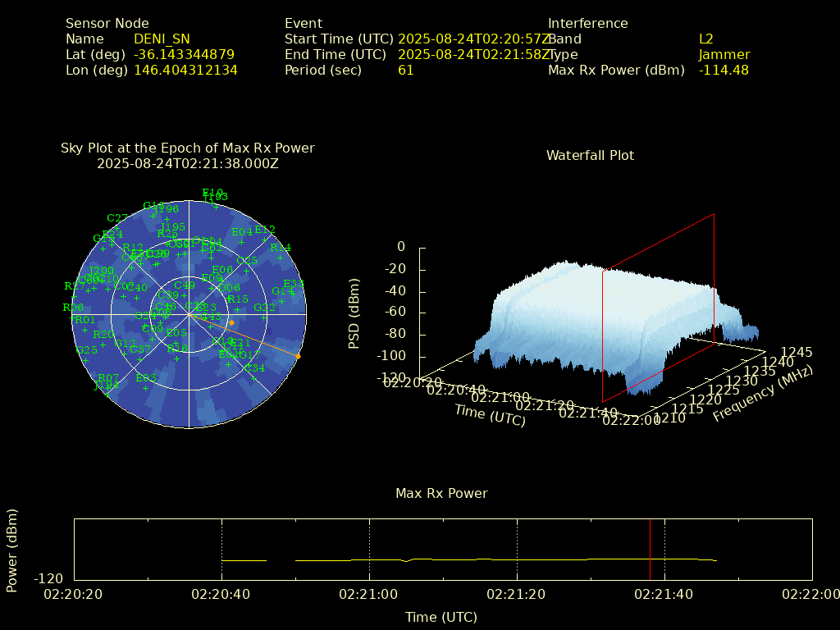The width and height of the screenshot is (840, 630).
Task: Click the Period value 61
Action: coord(406,71)
